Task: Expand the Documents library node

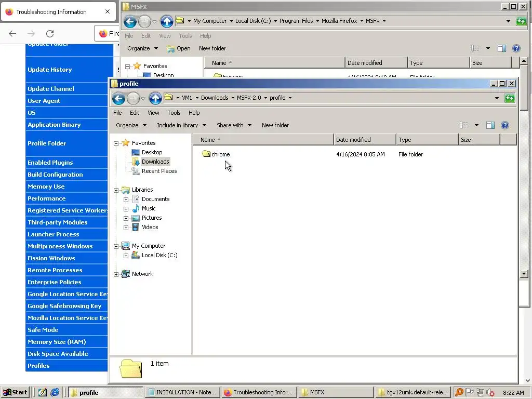Action: 126,199
